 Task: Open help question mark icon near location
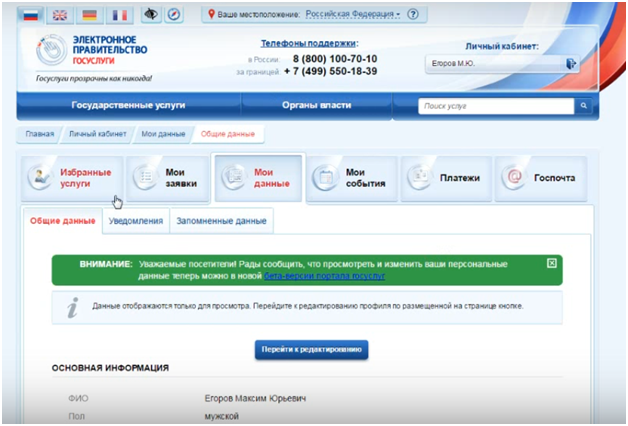413,15
